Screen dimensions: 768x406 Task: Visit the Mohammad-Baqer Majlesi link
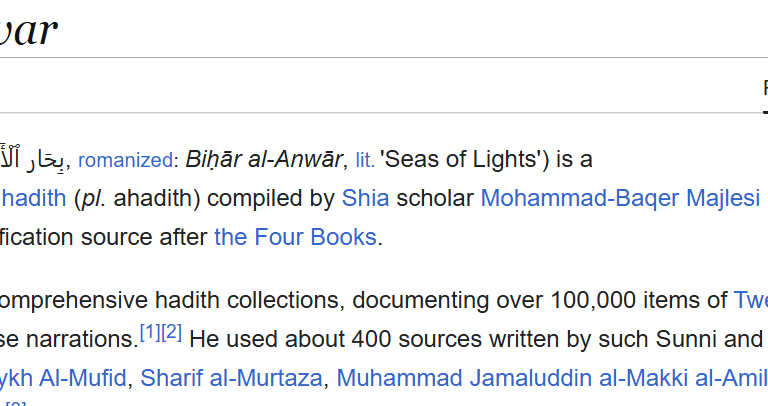[620, 198]
